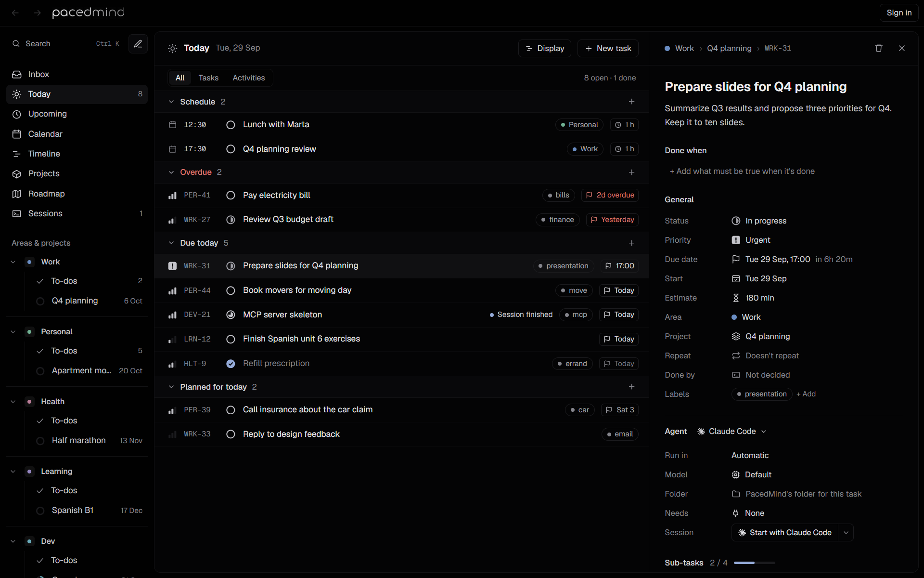Delete task with the trash icon
924x578 pixels.
point(879,48)
